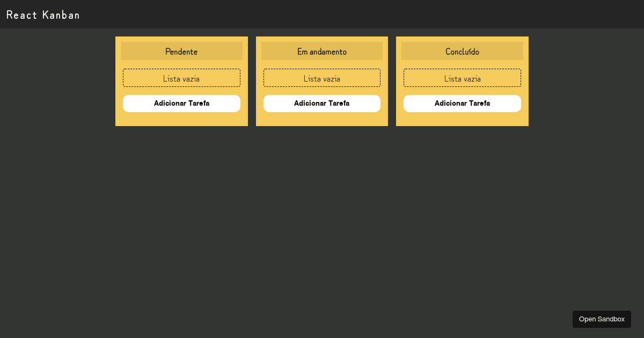Open Sandbox button at bottom right

coord(602,319)
